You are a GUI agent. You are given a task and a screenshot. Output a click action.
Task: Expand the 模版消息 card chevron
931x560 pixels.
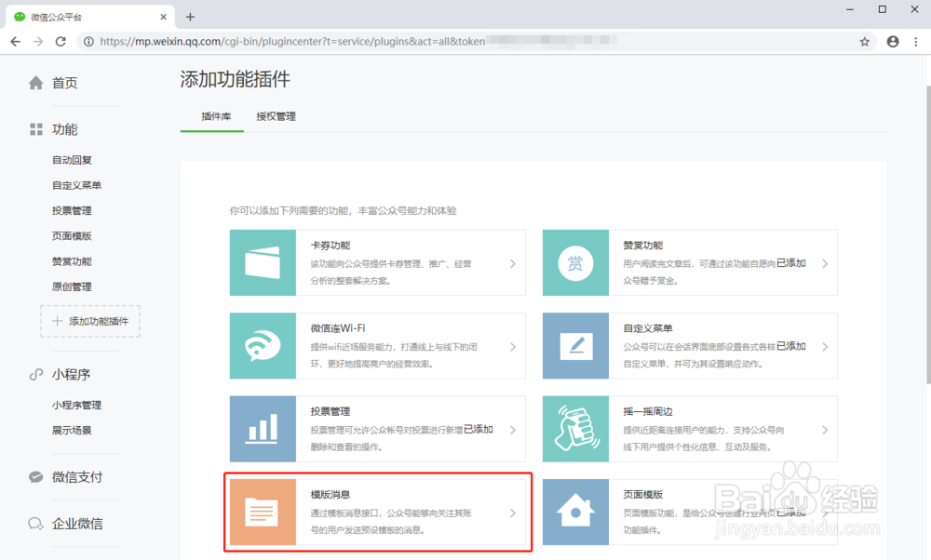tap(513, 513)
